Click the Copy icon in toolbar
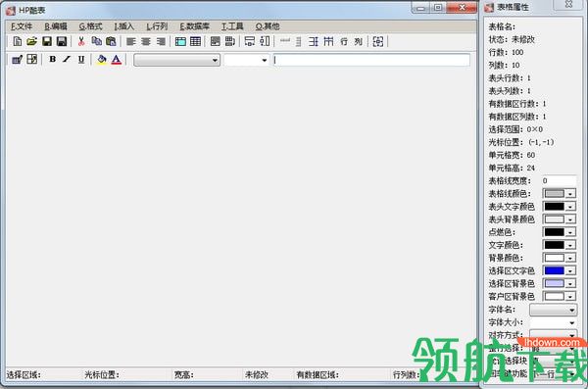588x389 pixels. 96,41
